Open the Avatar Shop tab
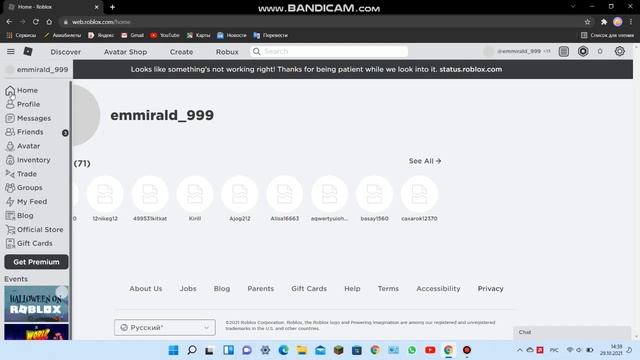Screen dimensions: 640x360 [125, 52]
